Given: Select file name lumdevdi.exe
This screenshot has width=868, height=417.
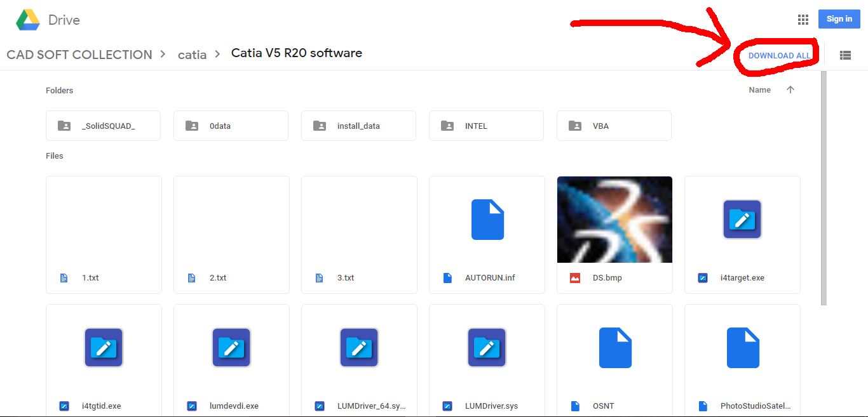Looking at the screenshot, I should pyautogui.click(x=234, y=406).
